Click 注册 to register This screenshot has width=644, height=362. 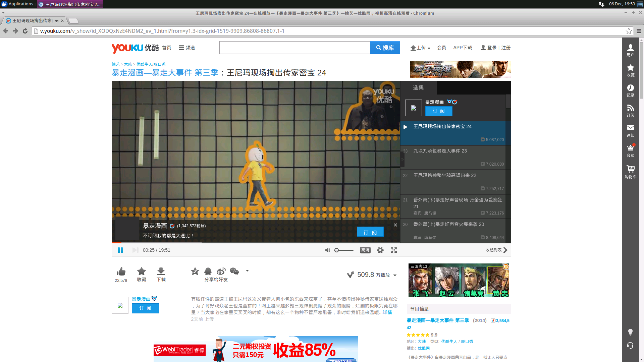506,48
